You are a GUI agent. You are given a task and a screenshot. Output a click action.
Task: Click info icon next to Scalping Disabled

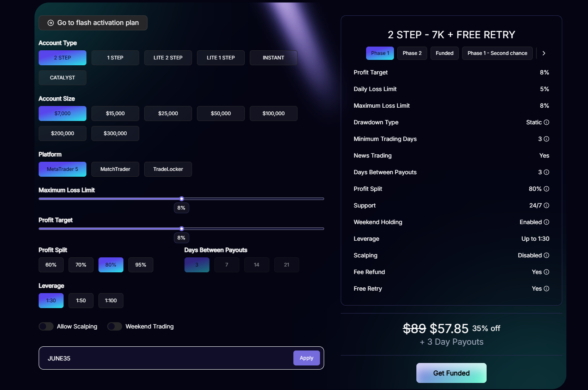(546, 255)
